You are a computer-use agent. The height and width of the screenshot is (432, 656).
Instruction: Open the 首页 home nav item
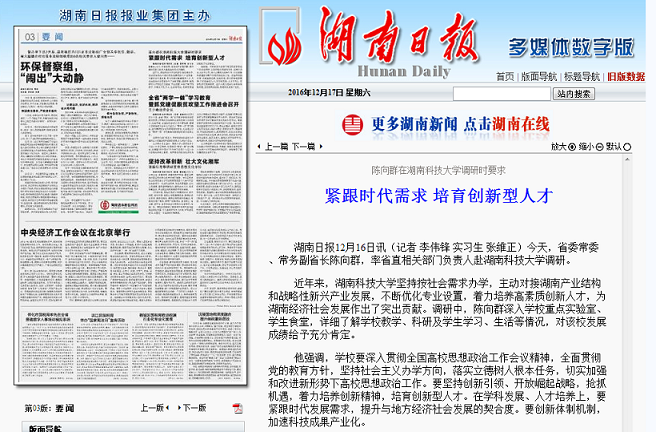(x=505, y=77)
